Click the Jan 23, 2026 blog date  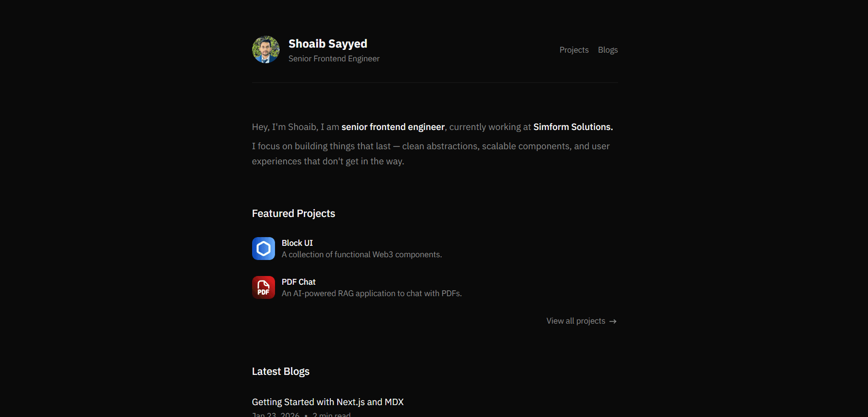coord(275,415)
